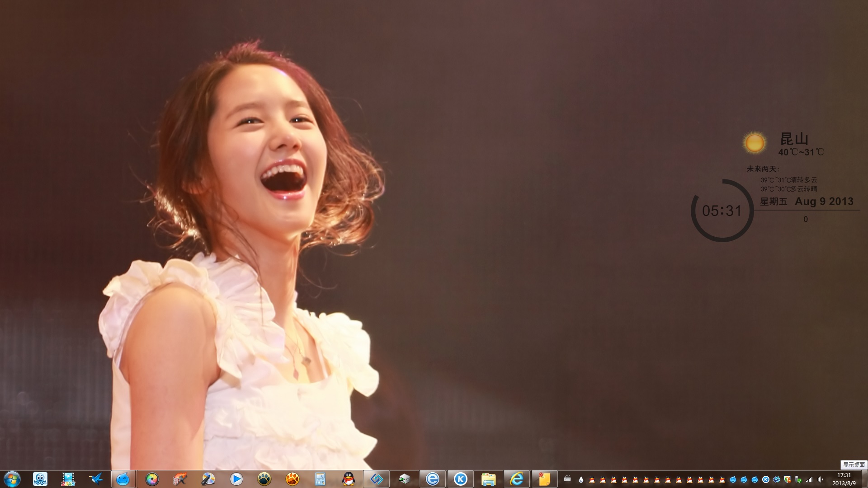Launch the Calculator from the taskbar
868x488 pixels.
point(320,479)
